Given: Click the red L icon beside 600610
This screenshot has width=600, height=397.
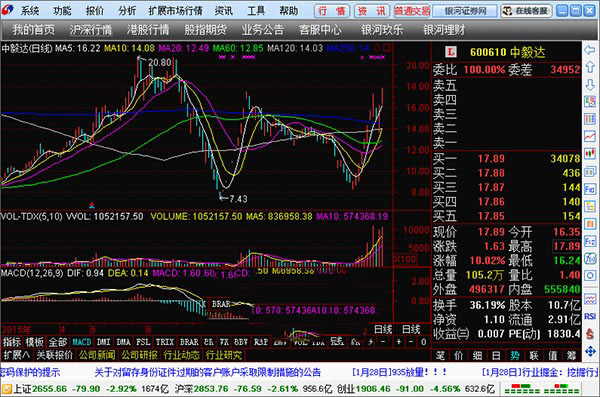Looking at the screenshot, I should pos(451,52).
